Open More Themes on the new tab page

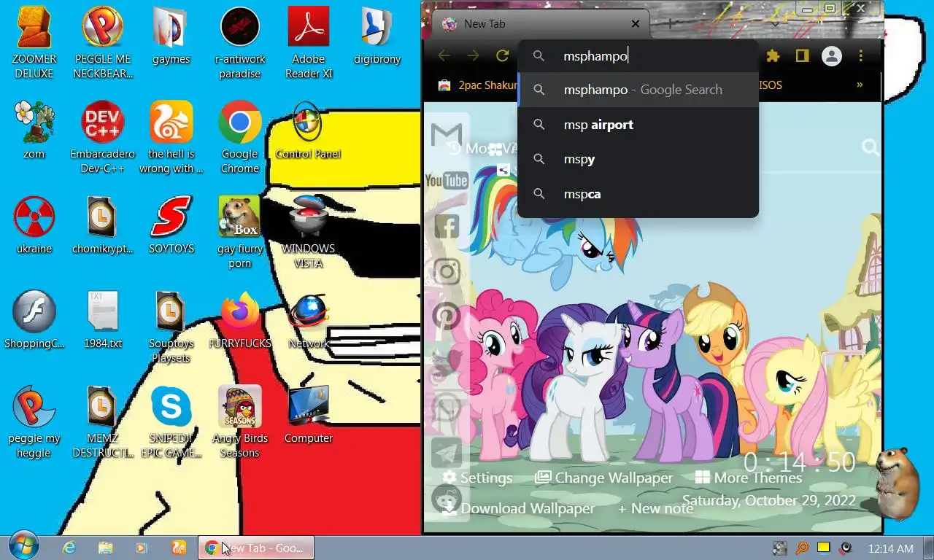(749, 478)
